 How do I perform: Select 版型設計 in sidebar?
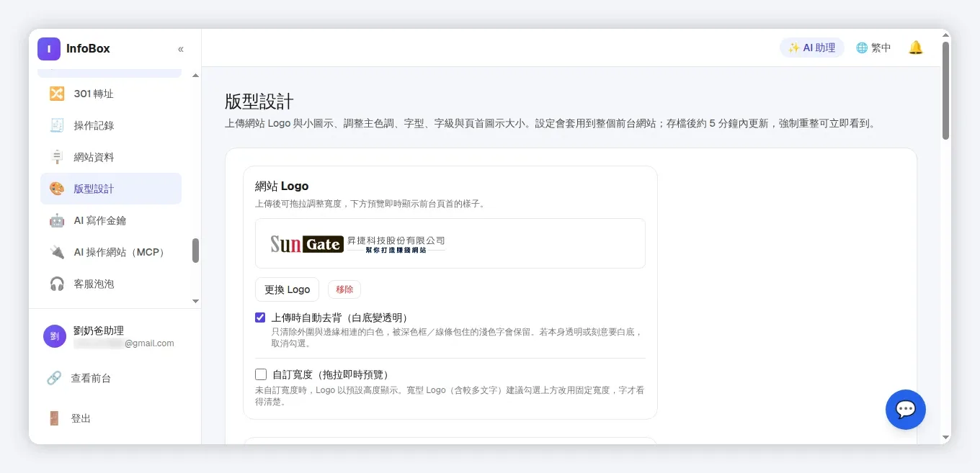click(x=111, y=189)
